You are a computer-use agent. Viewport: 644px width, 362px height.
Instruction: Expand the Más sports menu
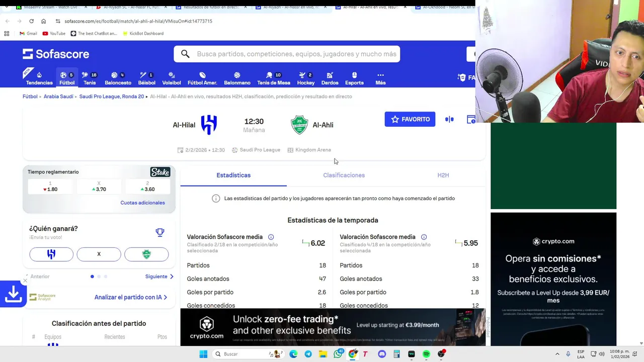pos(380,78)
